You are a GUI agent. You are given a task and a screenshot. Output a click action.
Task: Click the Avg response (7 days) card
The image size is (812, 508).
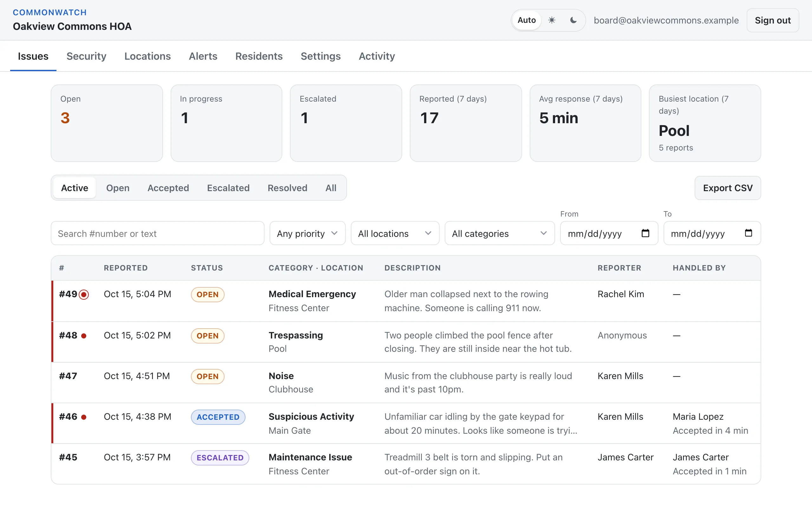[585, 123]
